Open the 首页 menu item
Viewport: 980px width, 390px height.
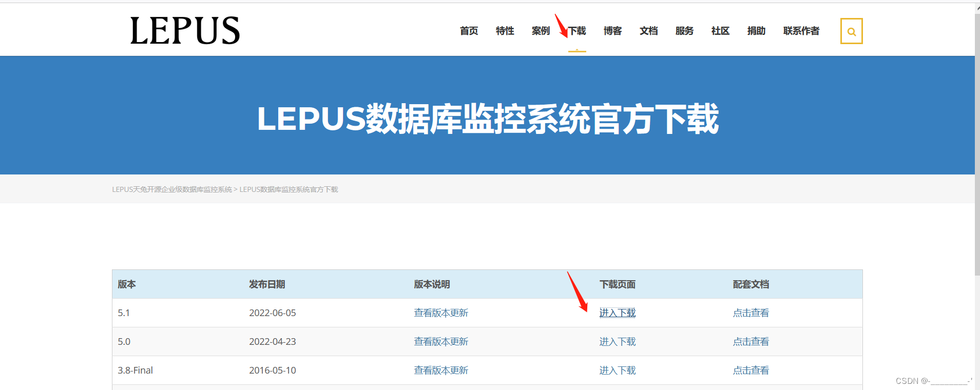pos(469,31)
